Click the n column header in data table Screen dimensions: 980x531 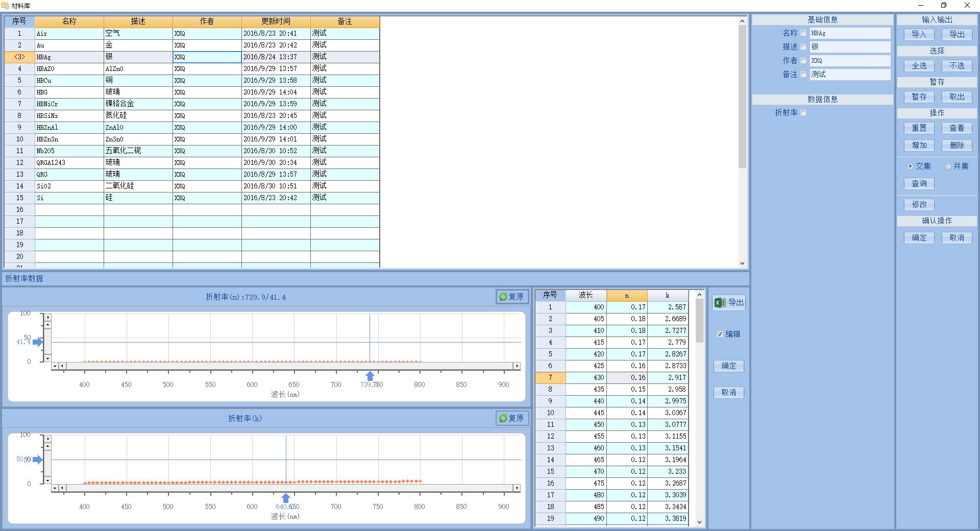(627, 296)
